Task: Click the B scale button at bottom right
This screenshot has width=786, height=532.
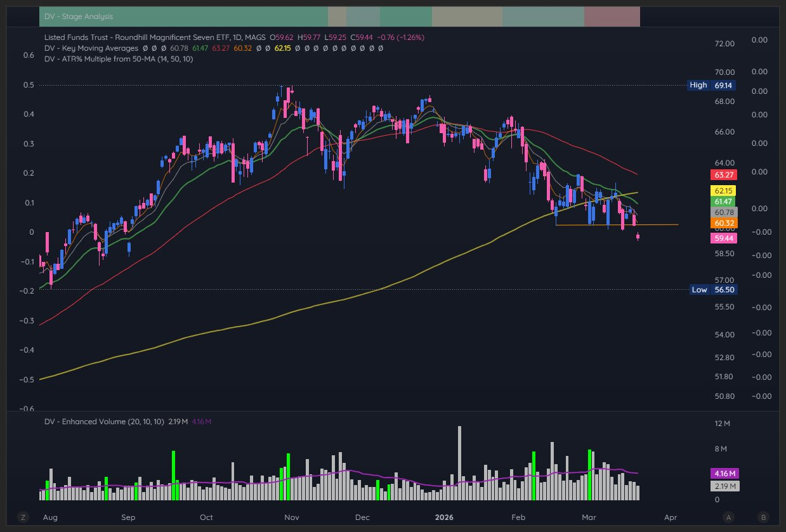Action: click(x=763, y=517)
